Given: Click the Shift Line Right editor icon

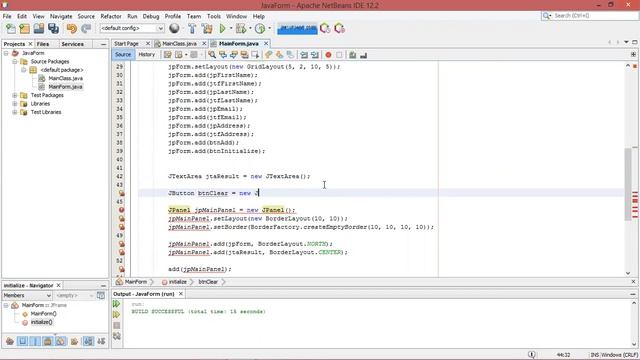Looking at the screenshot, I should pos(315,55).
